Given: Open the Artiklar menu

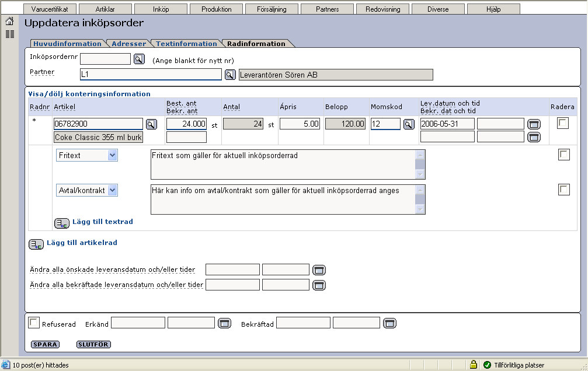Looking at the screenshot, I should click(x=105, y=9).
